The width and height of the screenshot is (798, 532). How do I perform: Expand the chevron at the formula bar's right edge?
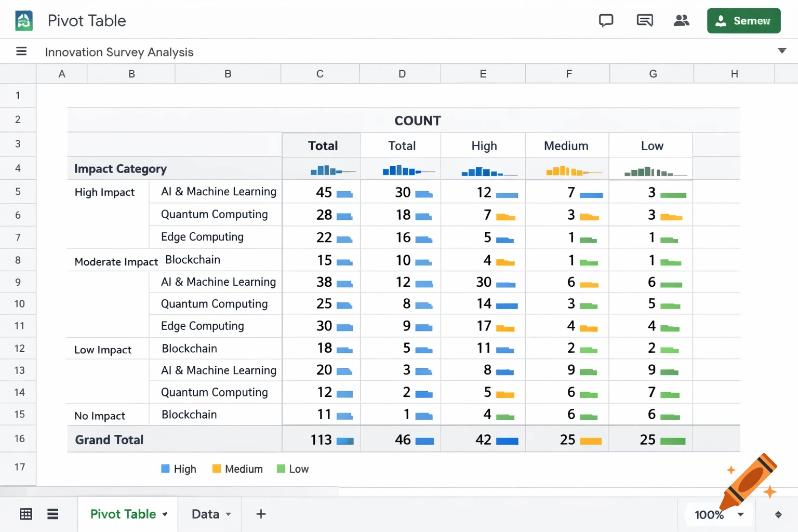782,51
